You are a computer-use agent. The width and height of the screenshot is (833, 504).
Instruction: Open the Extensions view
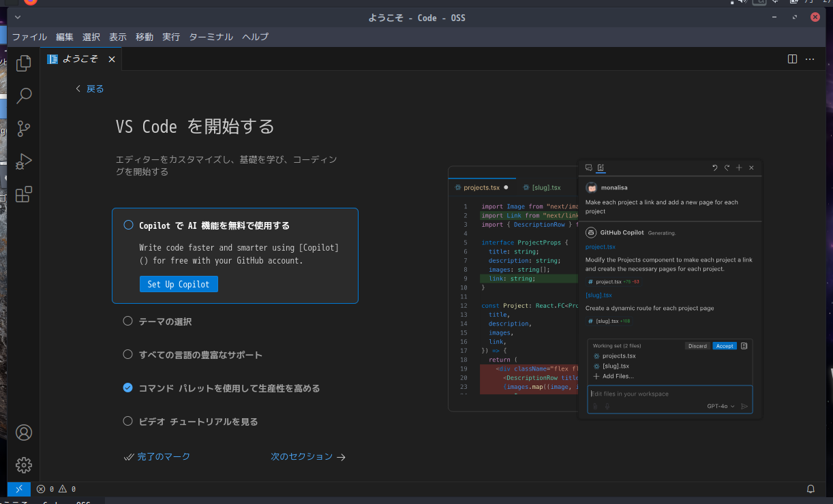(23, 194)
